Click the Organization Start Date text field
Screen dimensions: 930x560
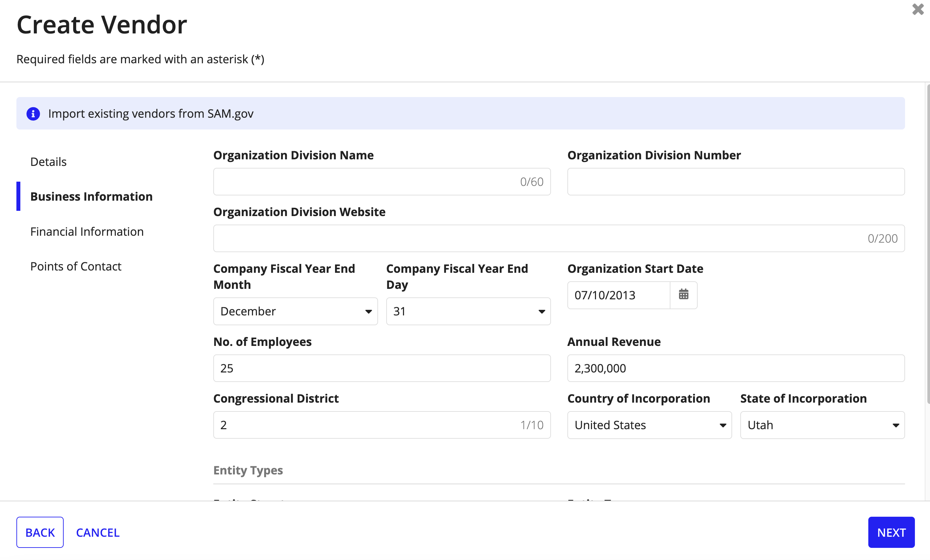[619, 295]
